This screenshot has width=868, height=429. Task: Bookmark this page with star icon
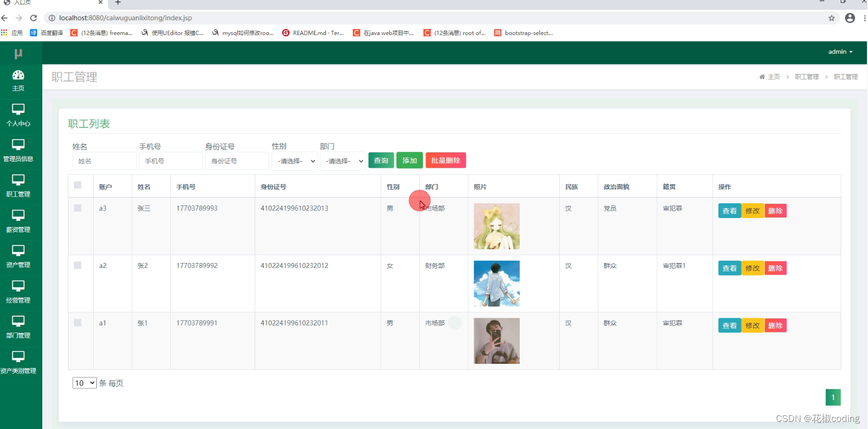pyautogui.click(x=831, y=18)
